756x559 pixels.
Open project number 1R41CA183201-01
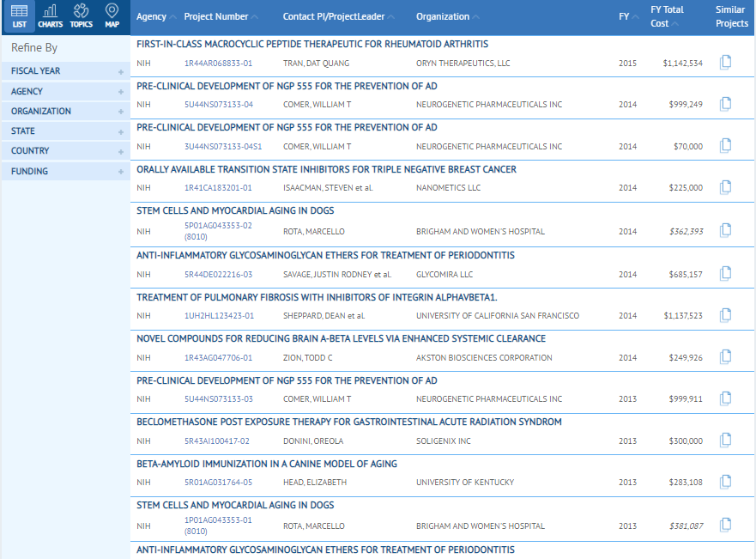(x=218, y=187)
